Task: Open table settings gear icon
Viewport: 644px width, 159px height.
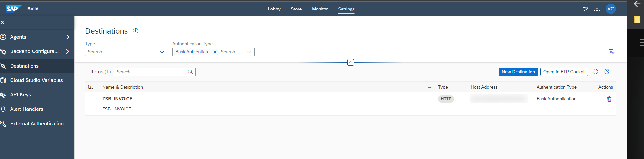Action: (607, 72)
